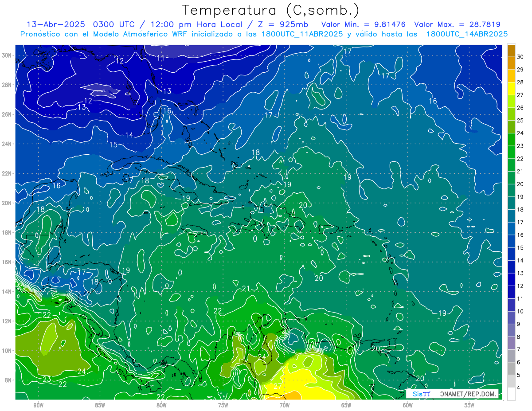Viewport: 532px width, 411px height.
Task: Click the 26N latitude axis label
Action: pyautogui.click(x=8, y=114)
